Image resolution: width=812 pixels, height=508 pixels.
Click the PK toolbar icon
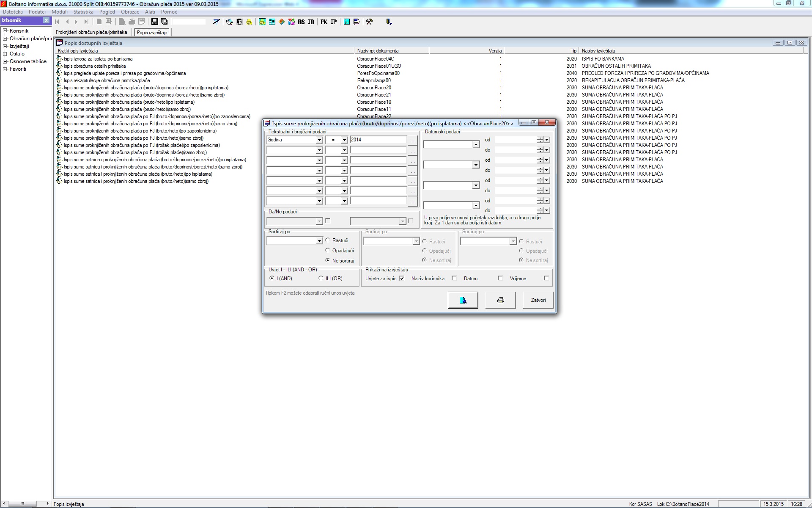click(x=324, y=22)
